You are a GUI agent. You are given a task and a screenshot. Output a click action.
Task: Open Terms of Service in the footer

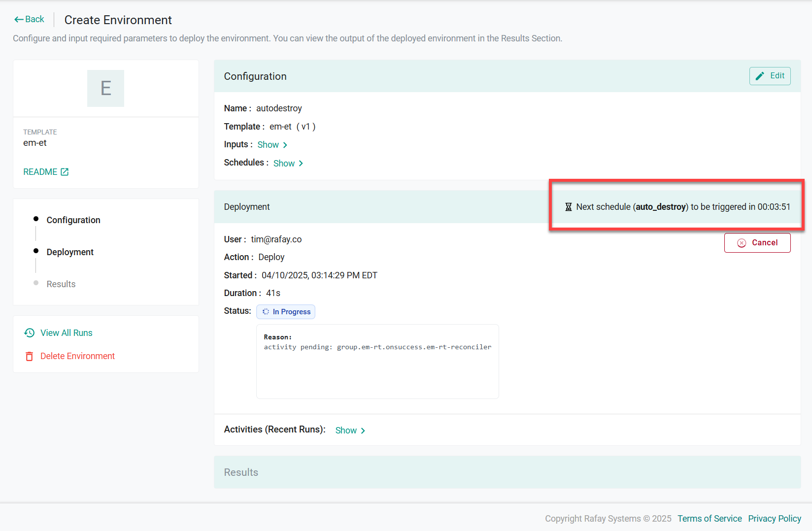click(710, 519)
